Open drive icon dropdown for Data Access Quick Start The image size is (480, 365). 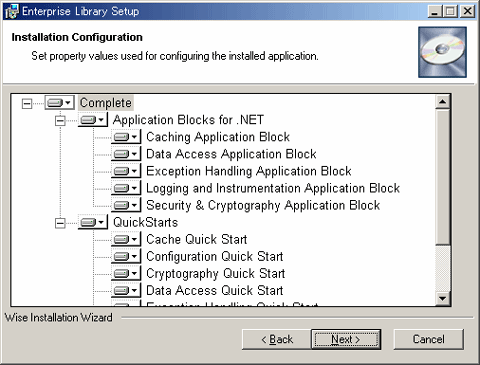tap(126, 290)
